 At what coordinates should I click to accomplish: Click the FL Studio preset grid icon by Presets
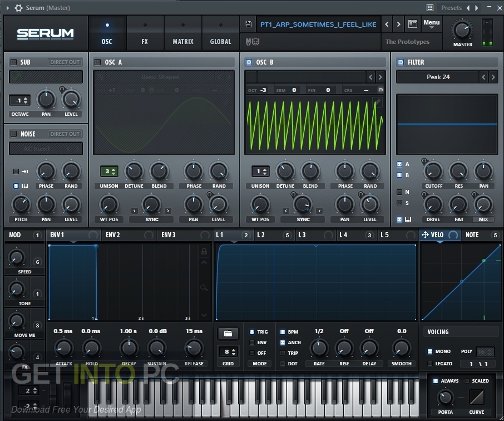(430, 8)
